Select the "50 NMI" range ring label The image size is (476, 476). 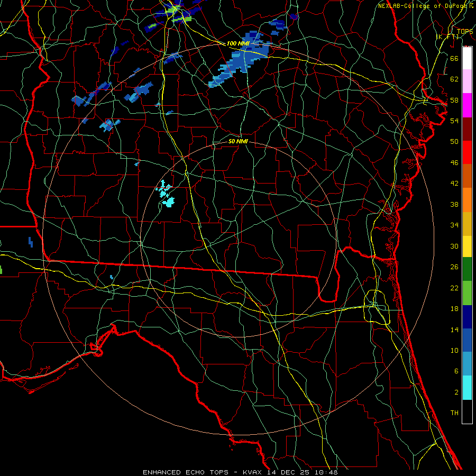pyautogui.click(x=238, y=141)
